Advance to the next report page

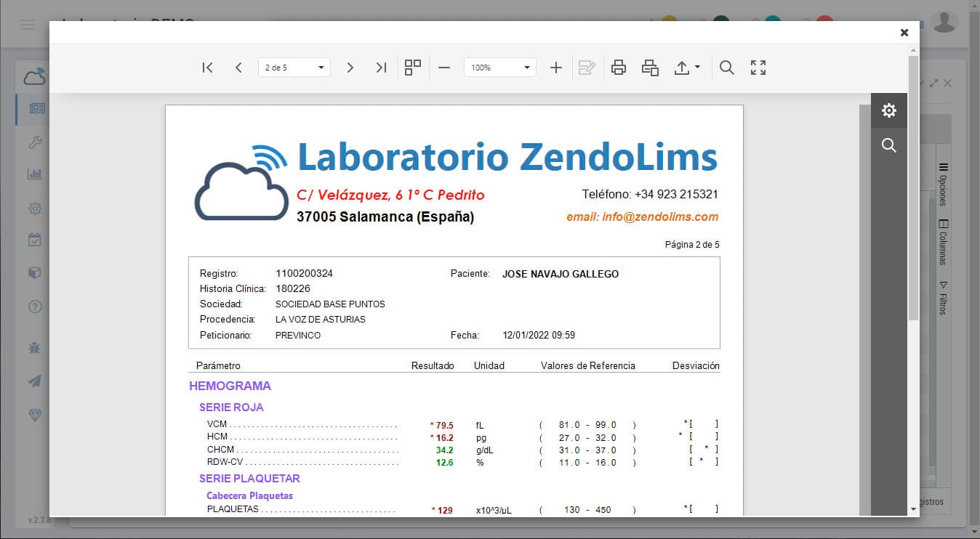[x=350, y=68]
